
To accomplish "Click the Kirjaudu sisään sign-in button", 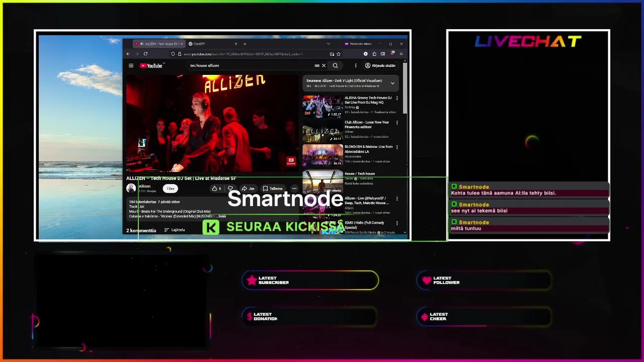I will click(x=380, y=65).
